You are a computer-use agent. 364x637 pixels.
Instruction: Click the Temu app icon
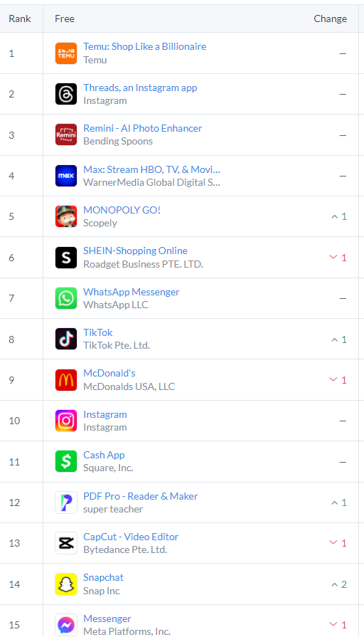pos(66,53)
